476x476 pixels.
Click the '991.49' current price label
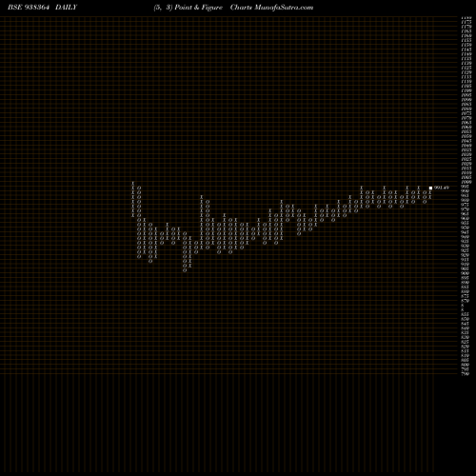tap(442, 188)
